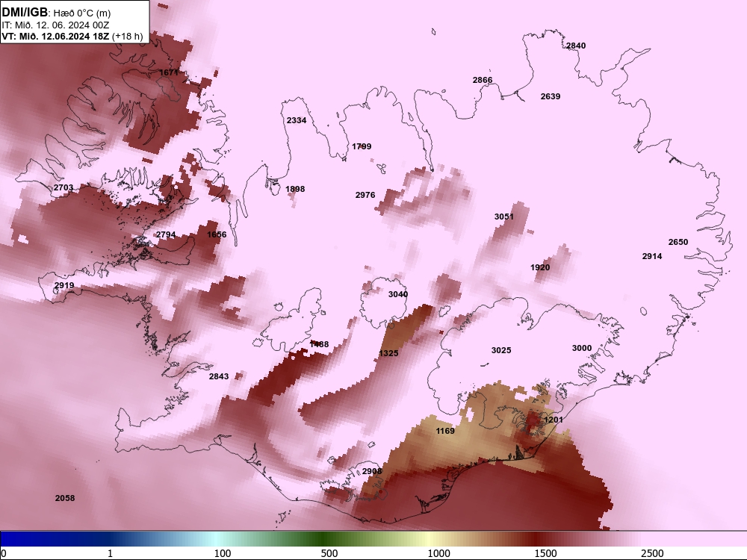The height and width of the screenshot is (560, 747).
Task: Click the 2976 value label
Action: [x=365, y=195]
